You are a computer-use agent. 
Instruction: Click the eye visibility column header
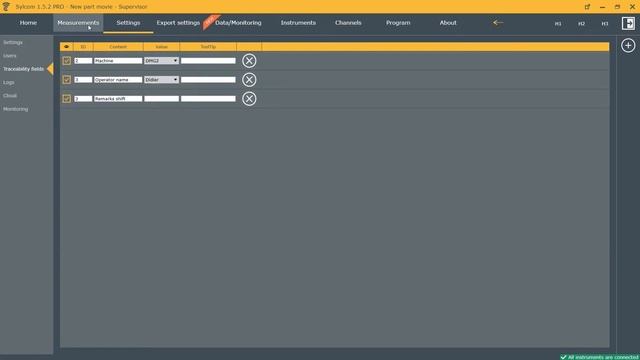point(67,47)
